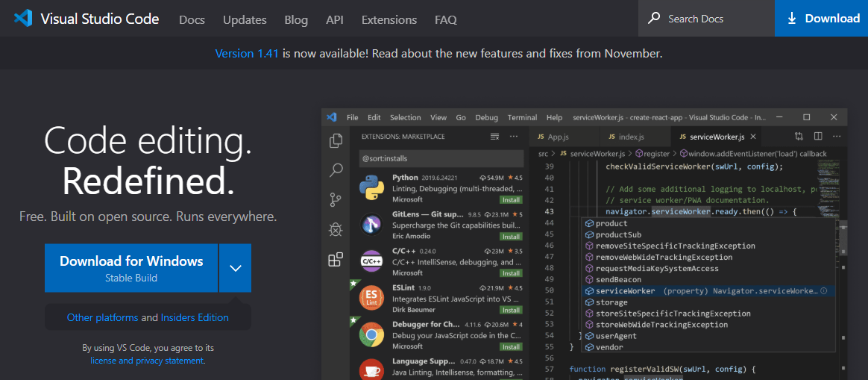Open the extensions filter list icon
This screenshot has width=868, height=380.
coord(494,137)
